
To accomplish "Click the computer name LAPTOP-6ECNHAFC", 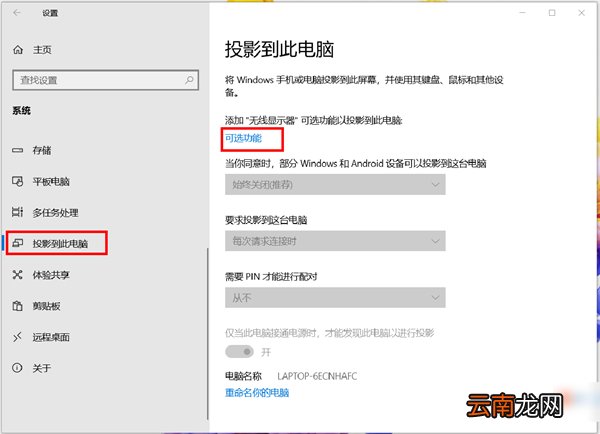I will [x=317, y=376].
